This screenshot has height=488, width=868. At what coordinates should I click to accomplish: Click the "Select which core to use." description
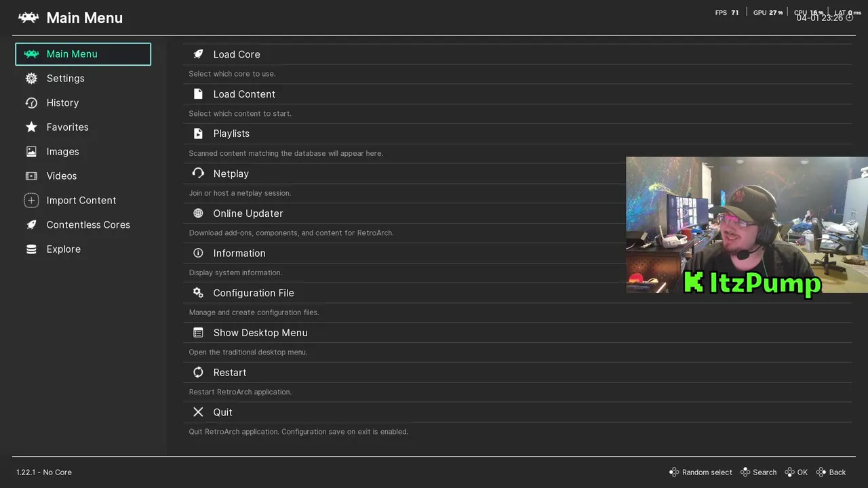tap(233, 74)
